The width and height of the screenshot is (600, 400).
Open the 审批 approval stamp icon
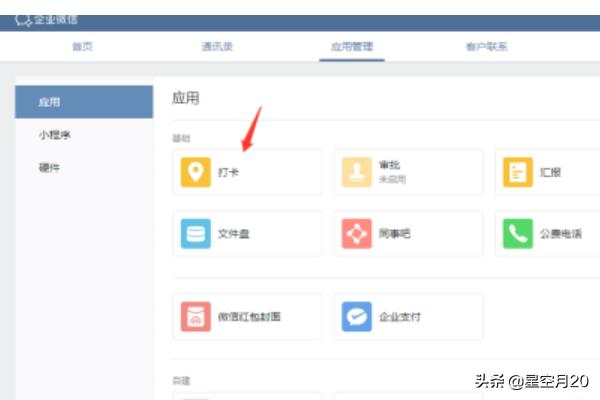[356, 172]
